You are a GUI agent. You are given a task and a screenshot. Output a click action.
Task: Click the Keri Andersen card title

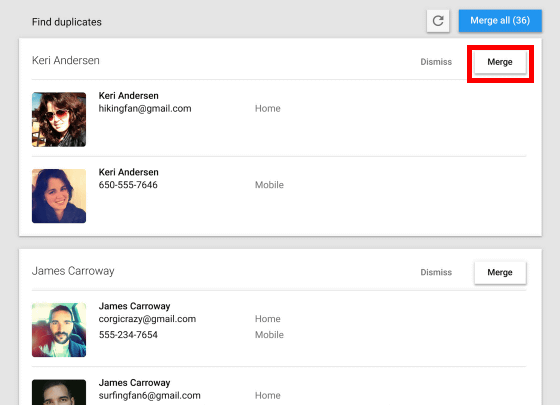point(66,60)
